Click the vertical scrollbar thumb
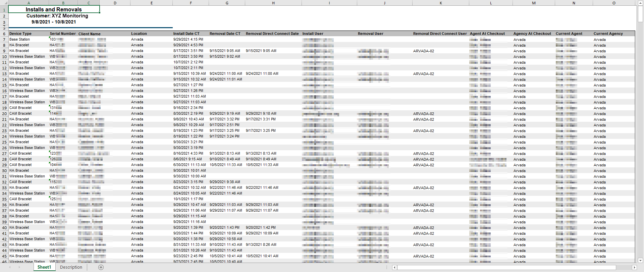644x272 pixels. [x=640, y=14]
